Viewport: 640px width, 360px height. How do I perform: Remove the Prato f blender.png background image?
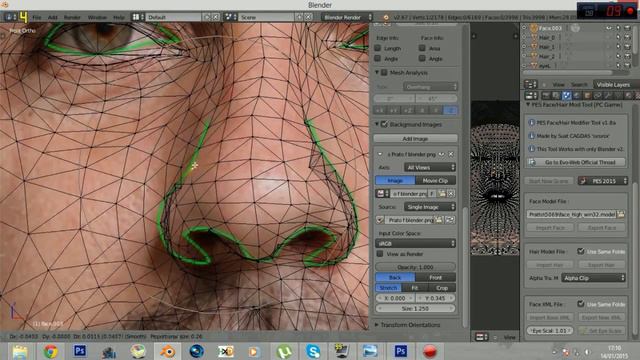(451, 154)
